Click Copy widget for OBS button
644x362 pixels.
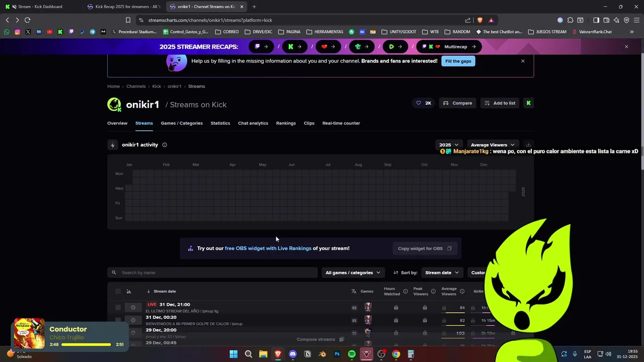click(425, 248)
